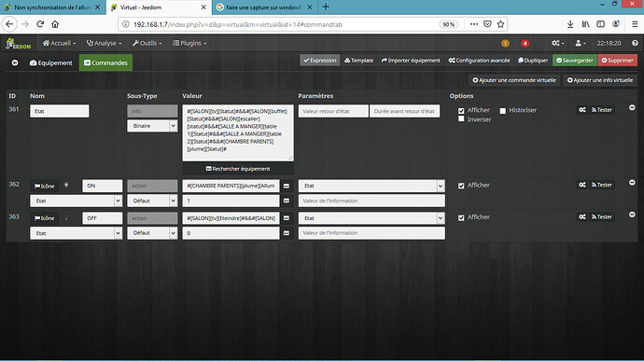Open the Plugins menu
The width and height of the screenshot is (644, 361).
click(189, 43)
